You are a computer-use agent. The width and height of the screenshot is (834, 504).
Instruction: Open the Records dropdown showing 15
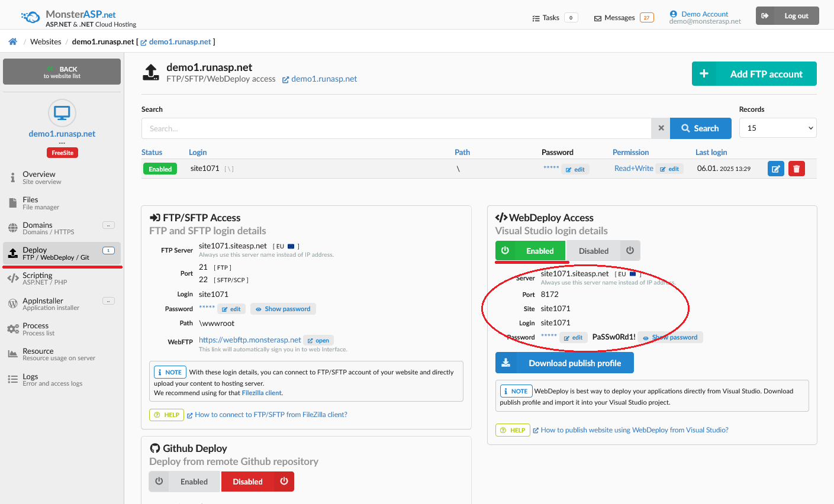778,128
